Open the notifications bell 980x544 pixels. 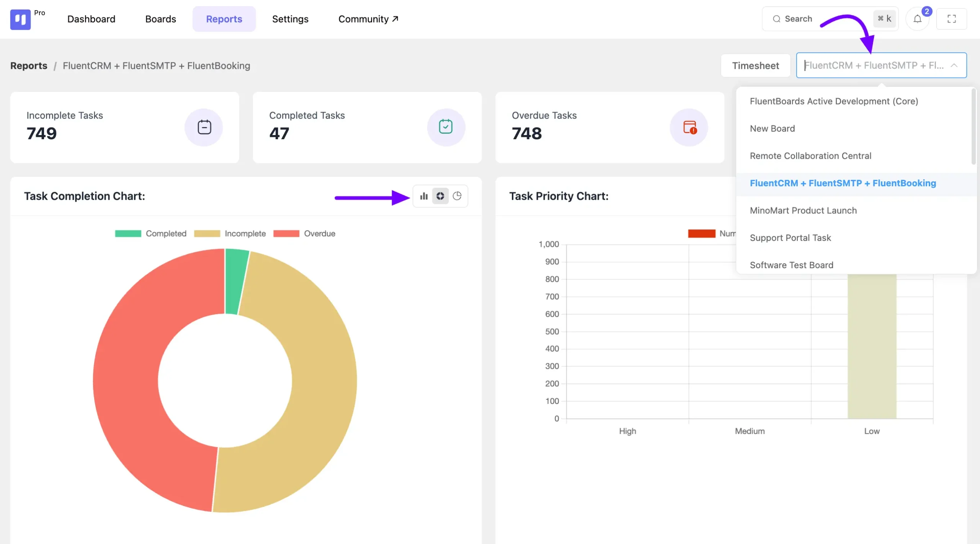coord(917,19)
